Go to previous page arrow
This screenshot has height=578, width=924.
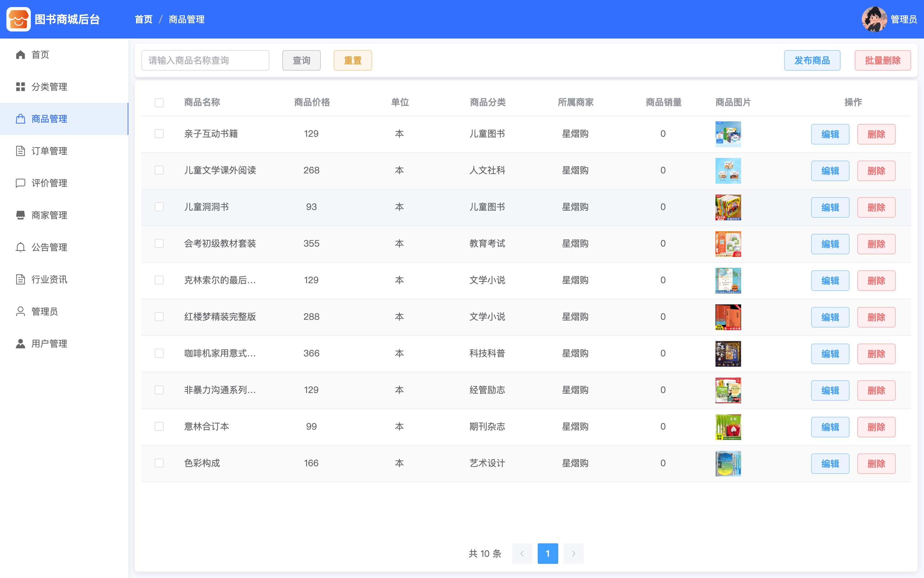(x=522, y=554)
